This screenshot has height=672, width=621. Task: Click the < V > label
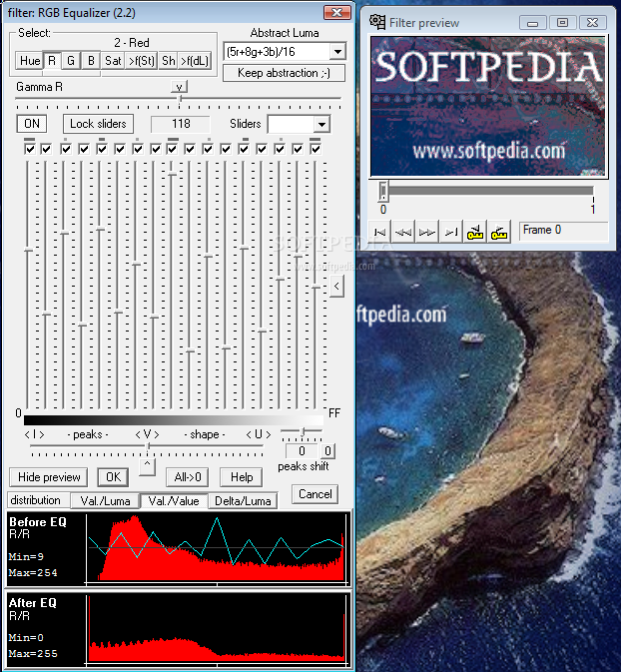147,434
